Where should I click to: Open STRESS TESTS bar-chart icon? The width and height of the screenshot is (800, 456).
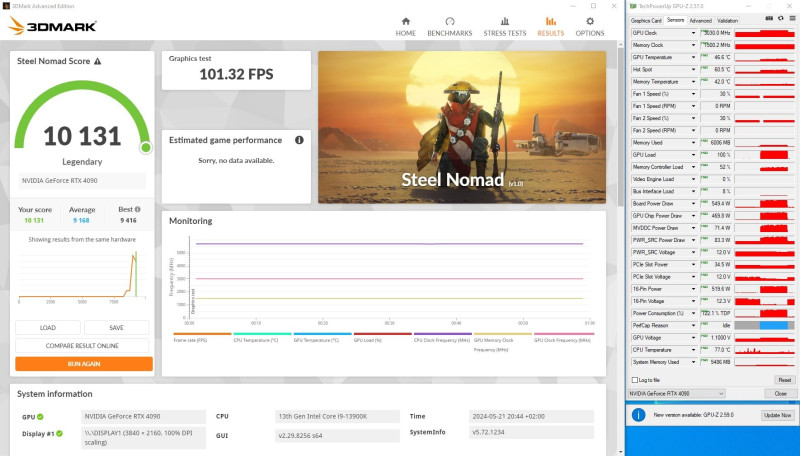coord(505,21)
